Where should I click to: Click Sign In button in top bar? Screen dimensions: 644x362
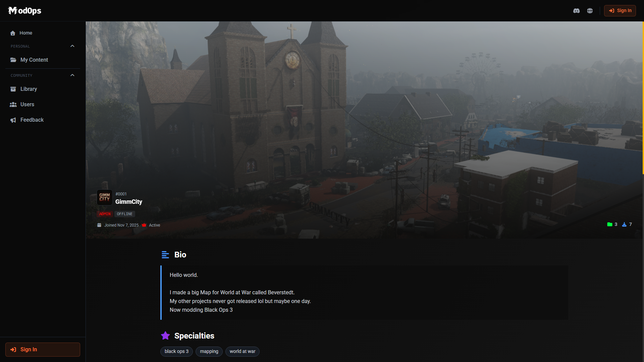[x=620, y=11]
